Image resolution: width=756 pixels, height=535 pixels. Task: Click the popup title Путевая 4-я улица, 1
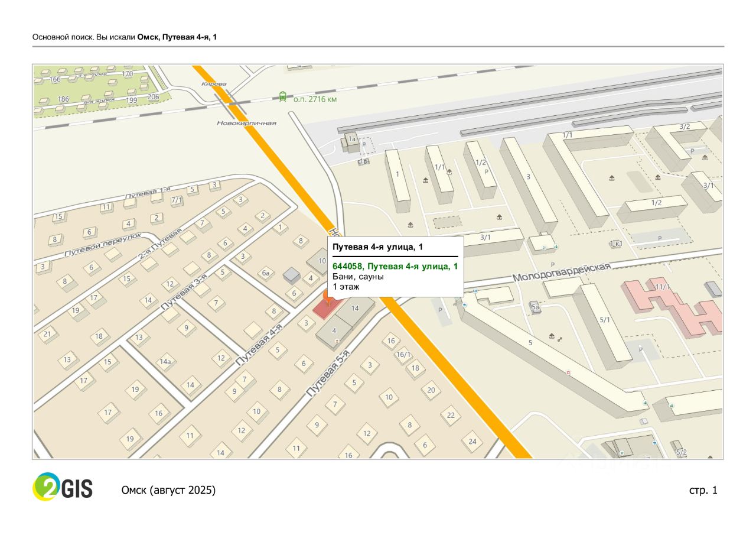coord(377,247)
